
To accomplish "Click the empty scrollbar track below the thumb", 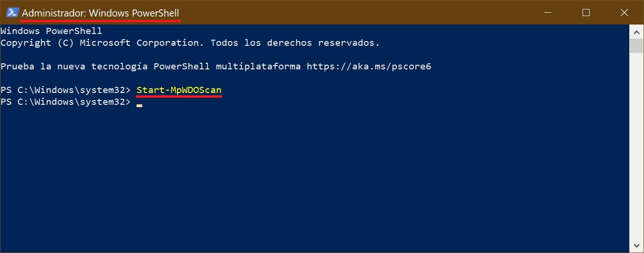I will [x=636, y=146].
